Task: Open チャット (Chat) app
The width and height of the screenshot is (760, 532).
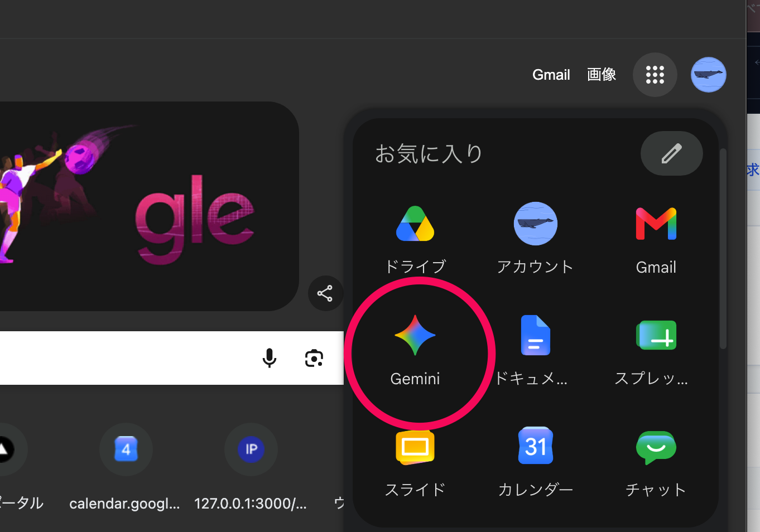Action: 656,462
